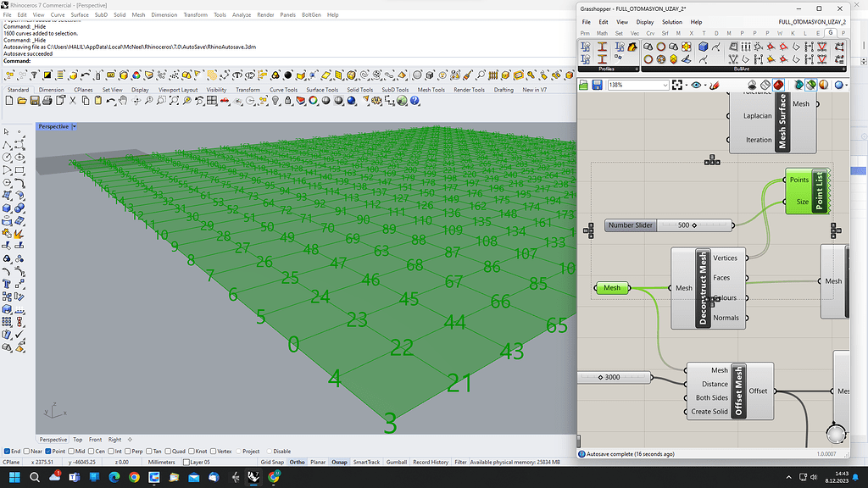Open the 138% zoom level dropdown
The width and height of the screenshot is (868, 488).
[x=664, y=85]
